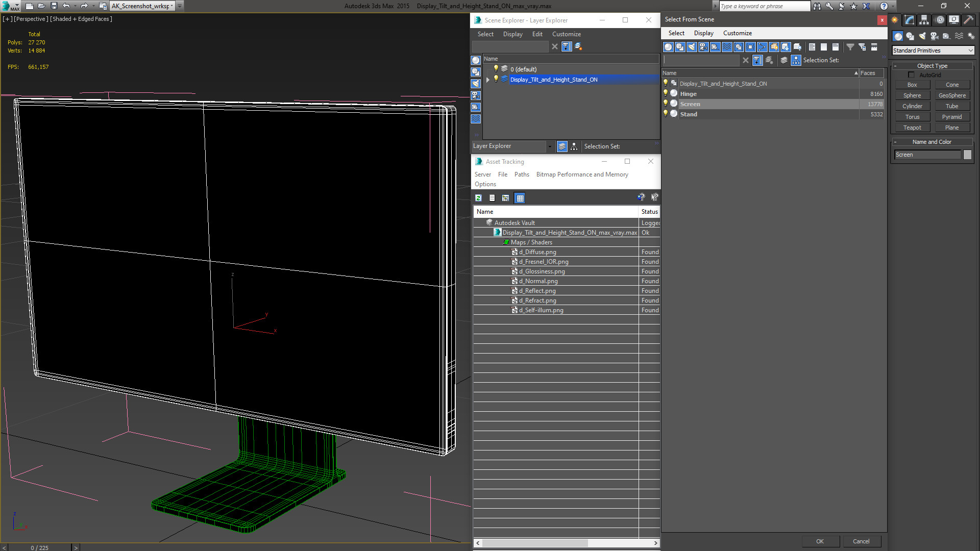Open Quick Access toolbar customize dropdown
Image resolution: width=980 pixels, height=551 pixels.
click(180, 6)
